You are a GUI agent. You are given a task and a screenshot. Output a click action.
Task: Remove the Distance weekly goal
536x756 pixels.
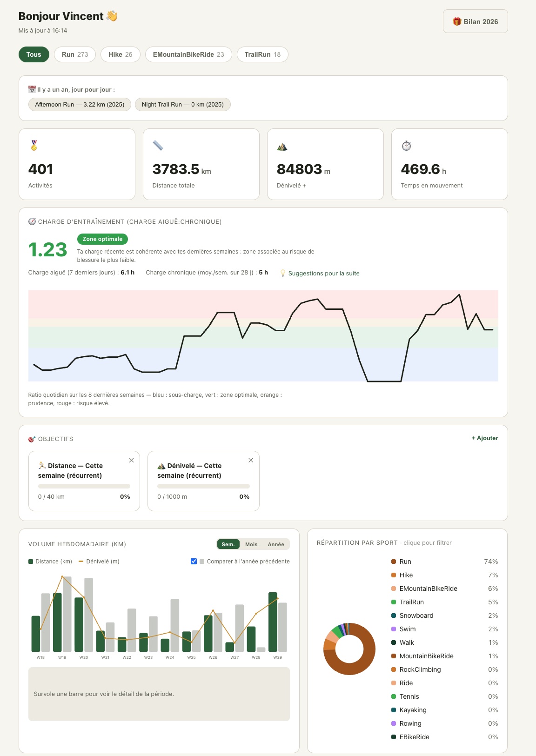coord(131,460)
